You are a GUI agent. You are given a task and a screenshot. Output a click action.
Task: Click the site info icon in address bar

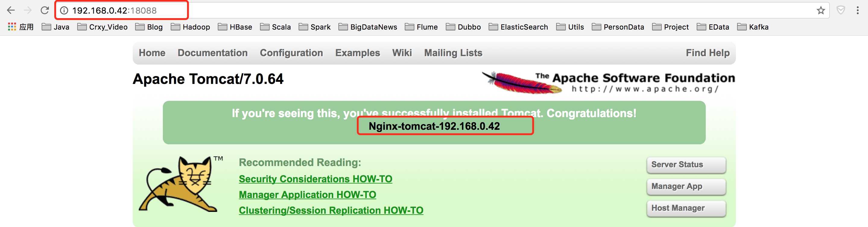pos(64,11)
